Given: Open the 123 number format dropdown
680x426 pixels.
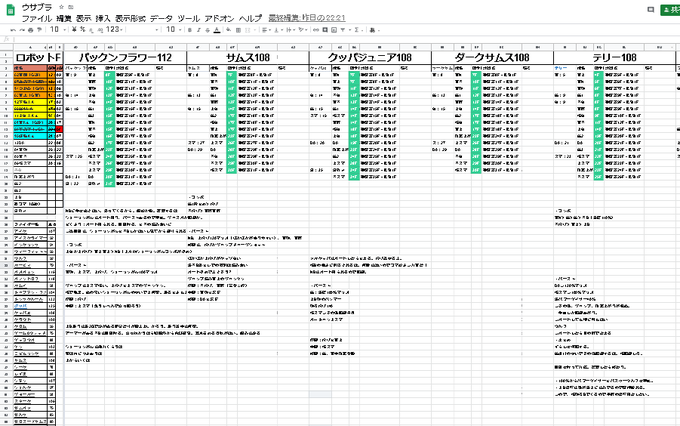Looking at the screenshot, I should point(114,29).
